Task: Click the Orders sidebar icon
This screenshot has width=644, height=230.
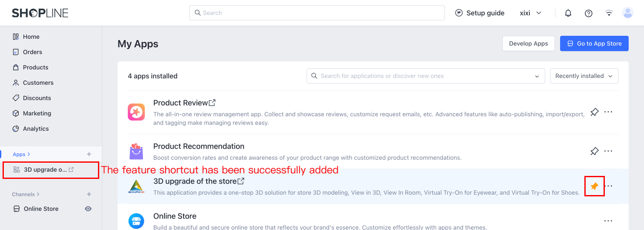Action: point(16,52)
